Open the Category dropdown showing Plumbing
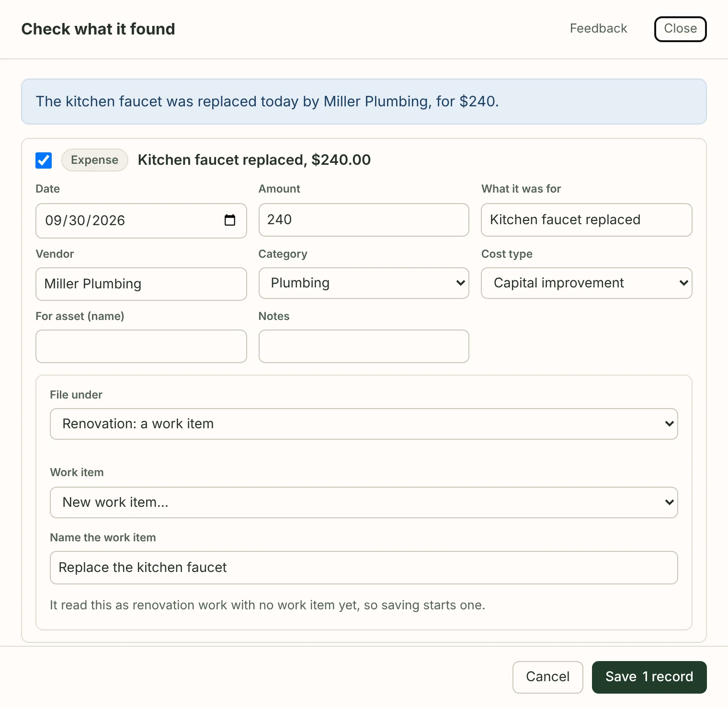Viewport: 728px width, 708px height. click(x=364, y=283)
